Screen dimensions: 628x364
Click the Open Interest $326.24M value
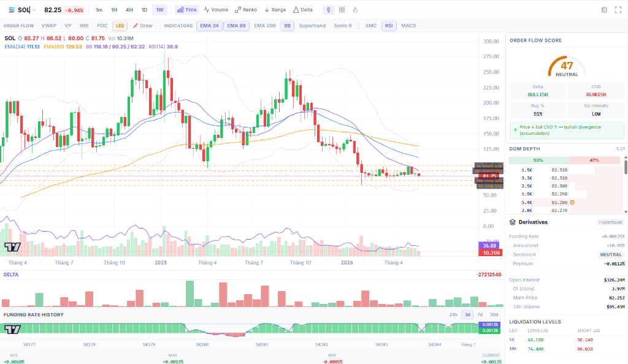pos(614,280)
